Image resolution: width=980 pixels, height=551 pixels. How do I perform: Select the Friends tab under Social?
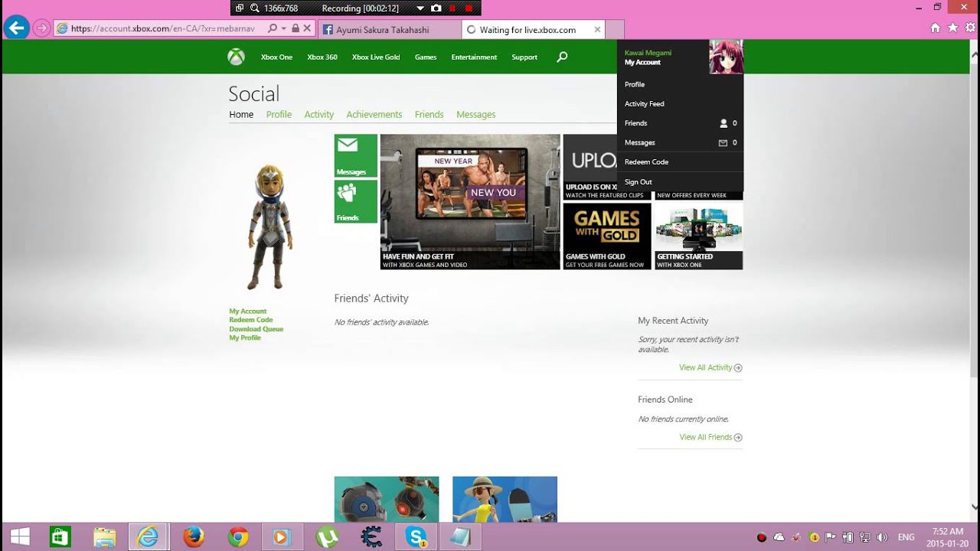[x=430, y=115]
